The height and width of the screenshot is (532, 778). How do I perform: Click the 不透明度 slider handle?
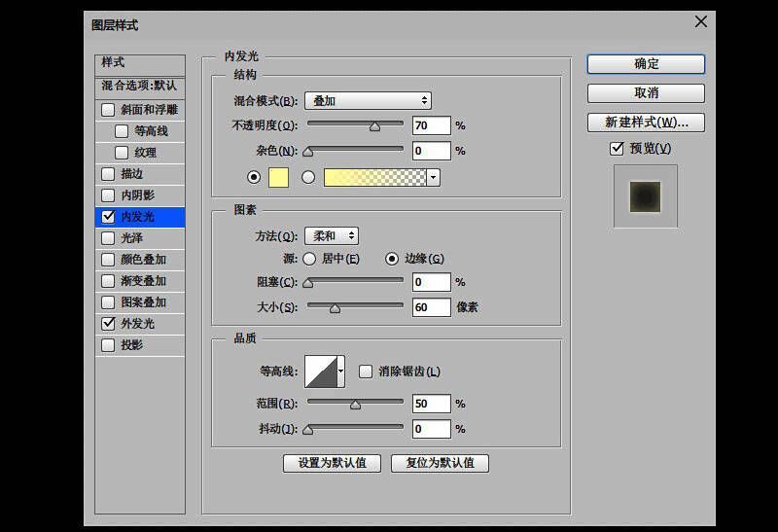tap(374, 125)
